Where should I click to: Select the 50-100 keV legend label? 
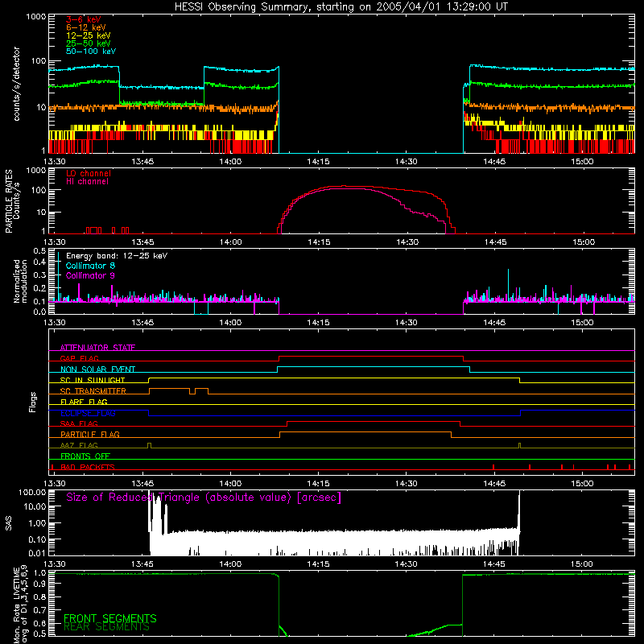point(91,52)
